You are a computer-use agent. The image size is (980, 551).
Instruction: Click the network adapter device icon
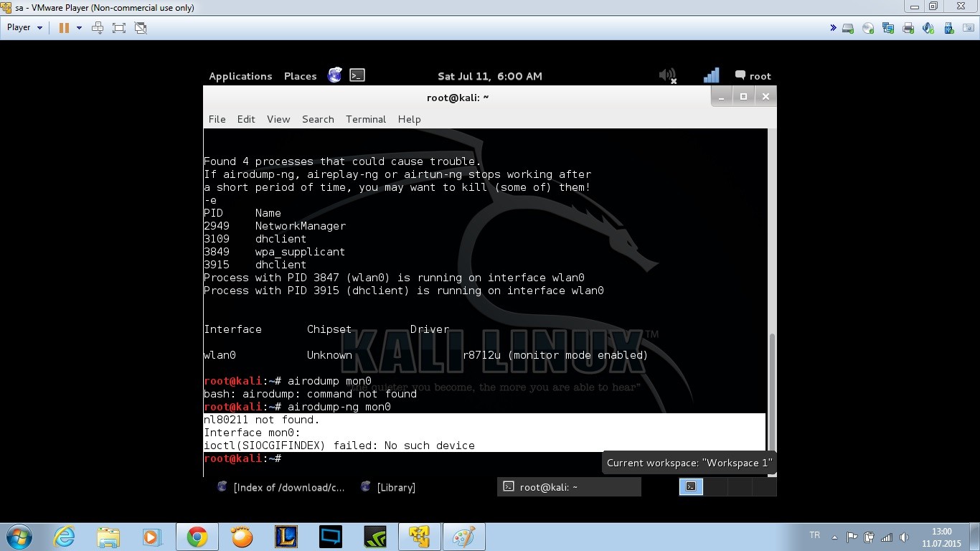click(x=888, y=28)
